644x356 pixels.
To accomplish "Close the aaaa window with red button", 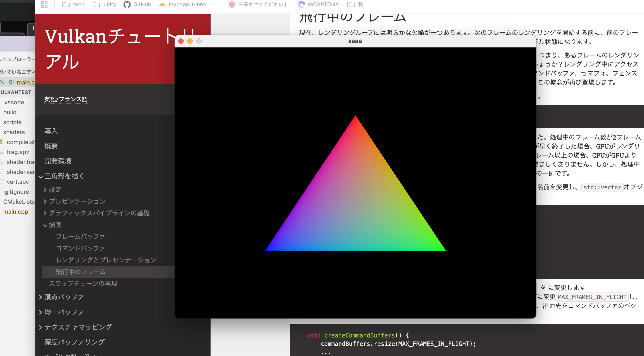I will pyautogui.click(x=181, y=41).
